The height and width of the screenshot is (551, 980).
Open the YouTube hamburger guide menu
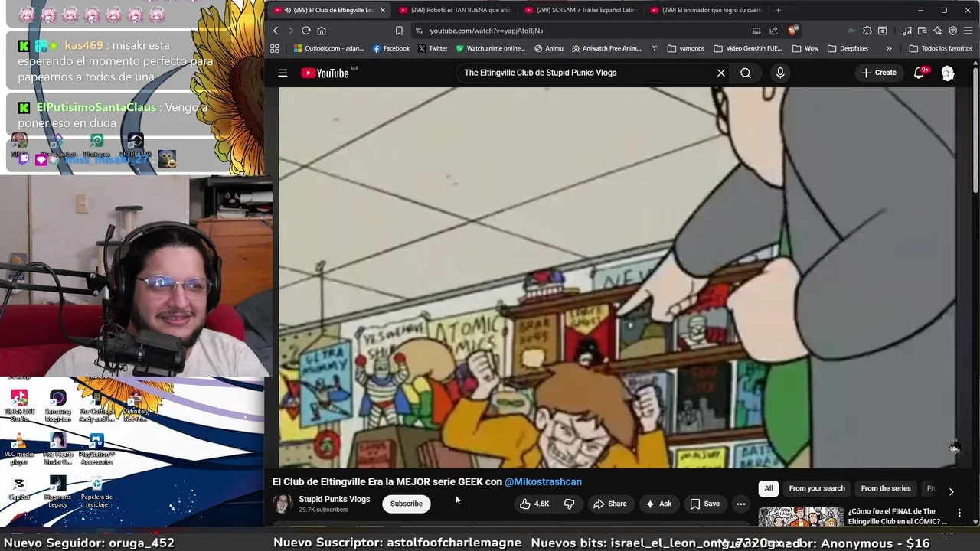(283, 73)
